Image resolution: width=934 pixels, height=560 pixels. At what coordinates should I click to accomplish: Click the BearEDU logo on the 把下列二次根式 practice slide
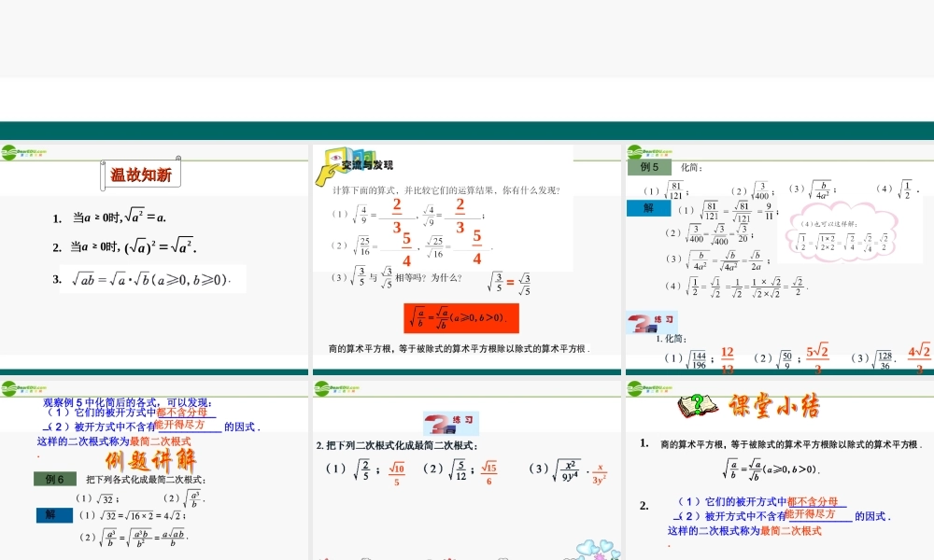(x=337, y=388)
